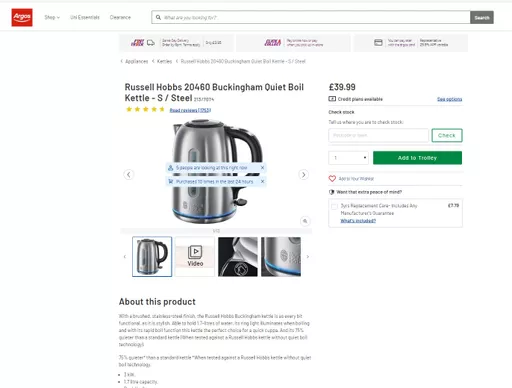Expand the Shop menu
The image size is (512, 388).
(52, 17)
